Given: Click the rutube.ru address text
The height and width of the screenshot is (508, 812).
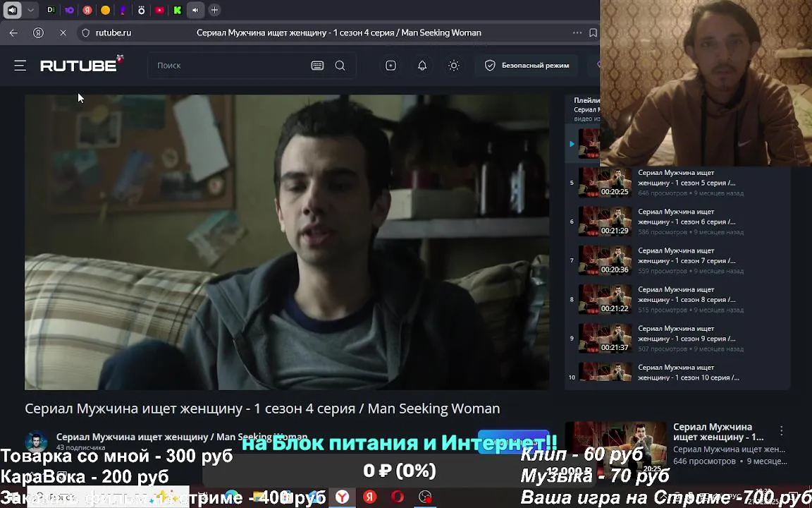Looking at the screenshot, I should point(113,32).
